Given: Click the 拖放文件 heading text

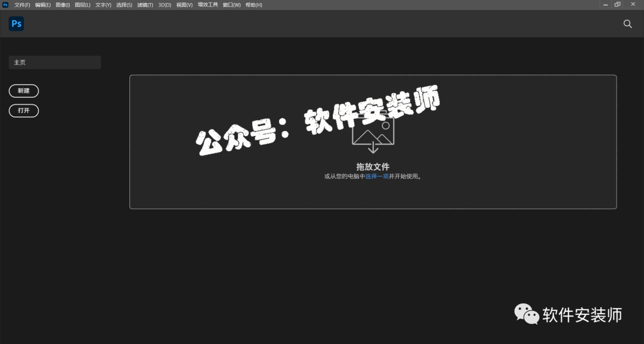Looking at the screenshot, I should coord(373,167).
